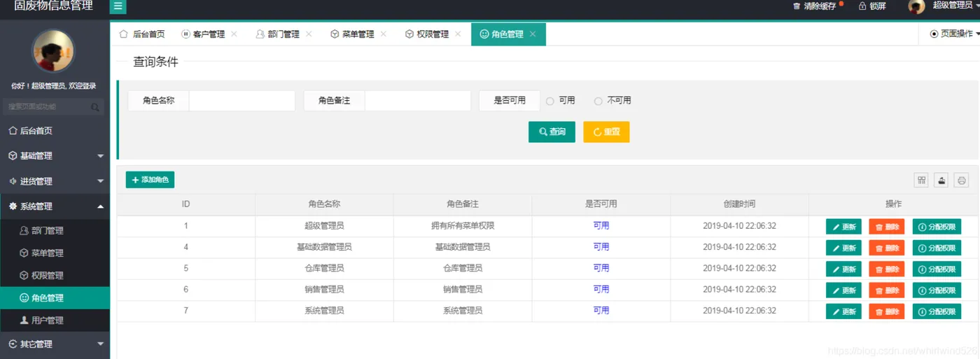Viewport: 980px width, 359px height.
Task: Click the 清除缓存 trash icon
Action: [x=797, y=6]
